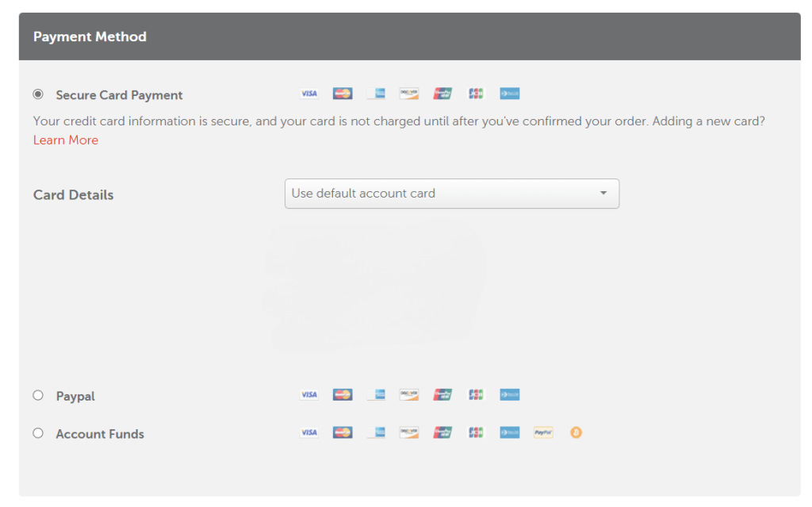Open the Use default account card dropdown
The width and height of the screenshot is (812, 507).
(451, 194)
